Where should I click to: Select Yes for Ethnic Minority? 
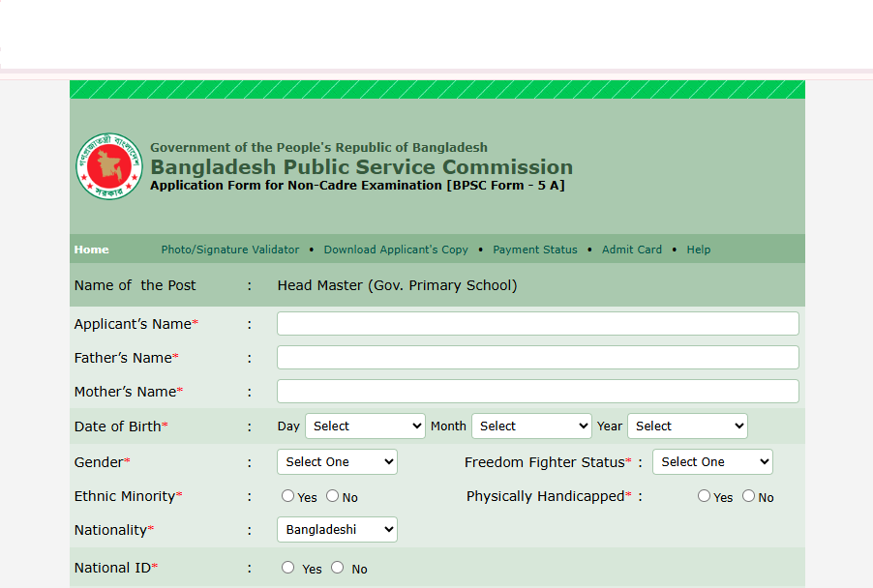[x=288, y=496]
